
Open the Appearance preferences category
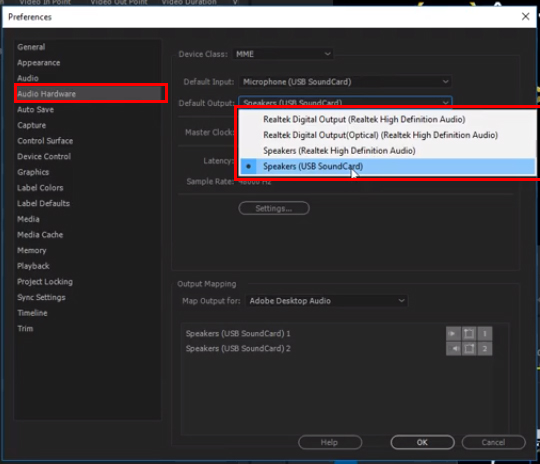click(39, 63)
